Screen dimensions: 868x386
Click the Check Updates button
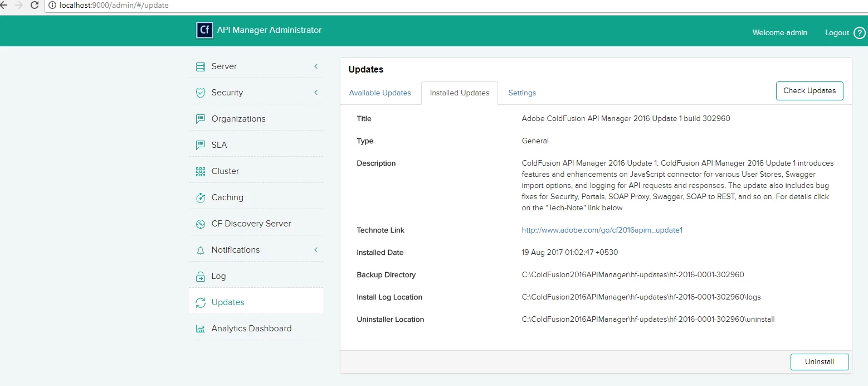810,91
